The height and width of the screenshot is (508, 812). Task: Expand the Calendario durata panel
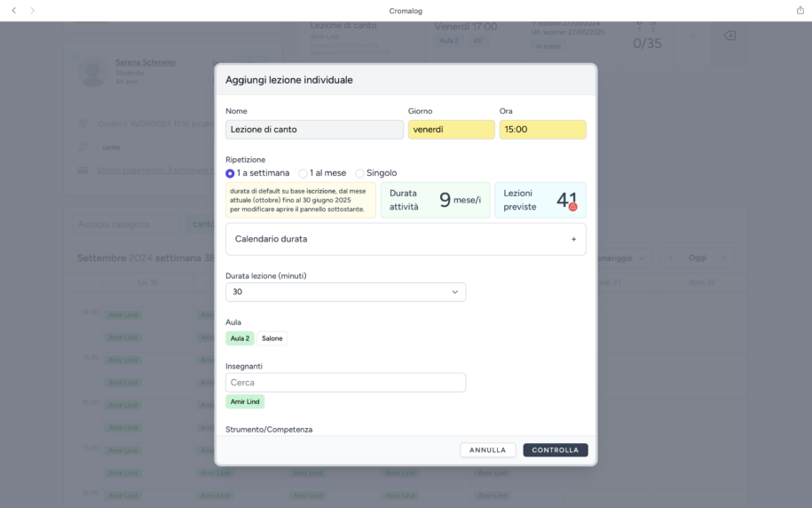405,239
